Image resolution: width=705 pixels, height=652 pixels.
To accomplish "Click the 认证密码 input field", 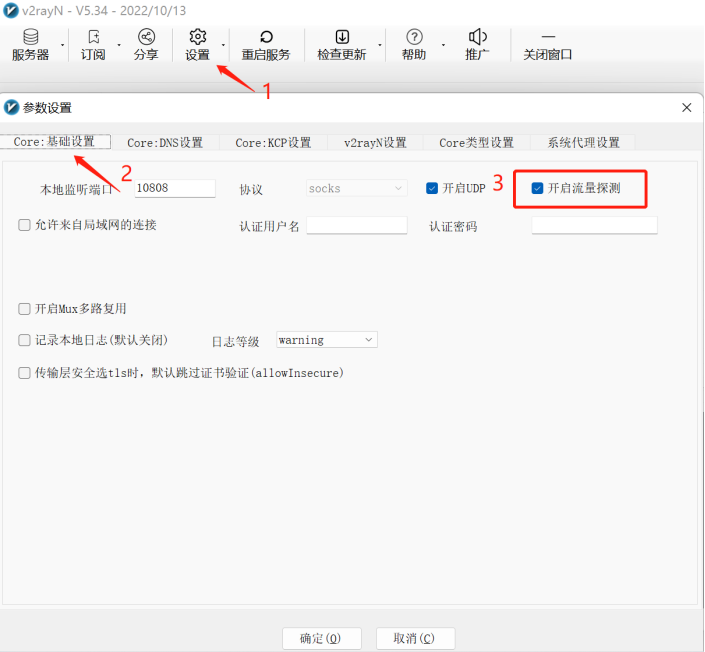I will 594,225.
